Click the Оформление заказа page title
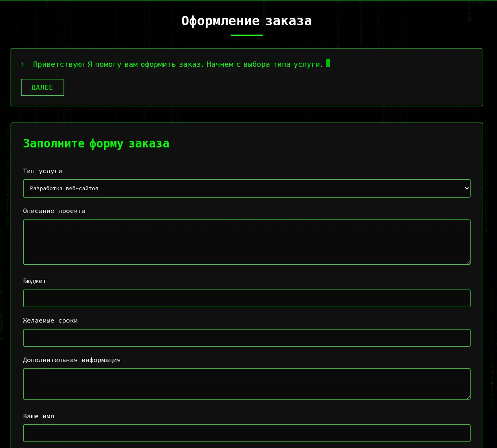This screenshot has height=448, width=497. pyautogui.click(x=247, y=21)
